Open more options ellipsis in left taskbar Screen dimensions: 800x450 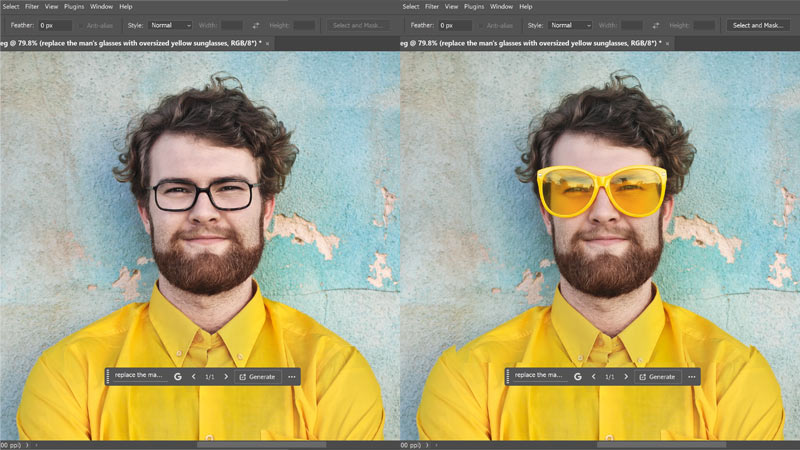coord(292,377)
